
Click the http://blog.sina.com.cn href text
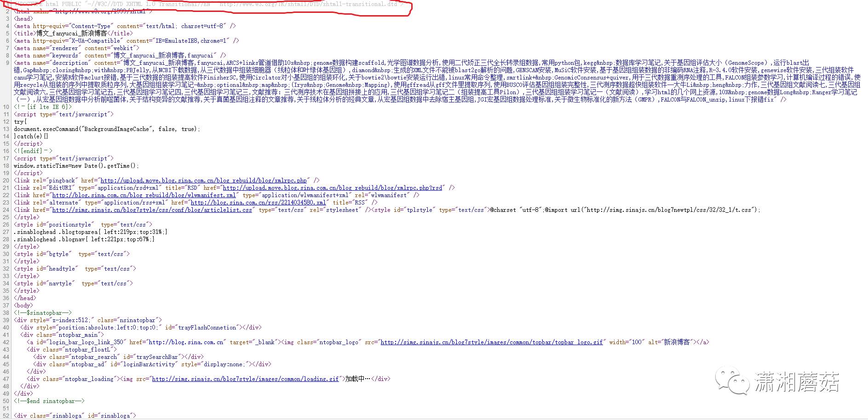tap(186, 342)
